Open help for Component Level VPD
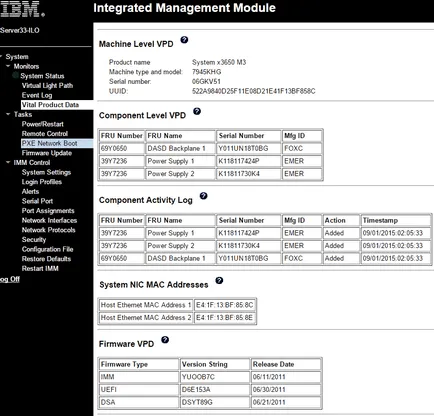Screen dimensions: 434x416 click(x=197, y=111)
